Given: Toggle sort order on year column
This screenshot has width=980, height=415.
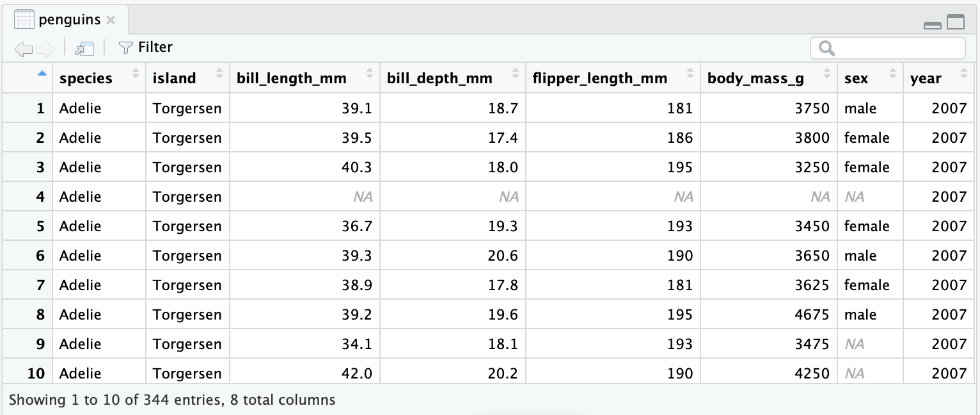Looking at the screenshot, I should tap(964, 74).
